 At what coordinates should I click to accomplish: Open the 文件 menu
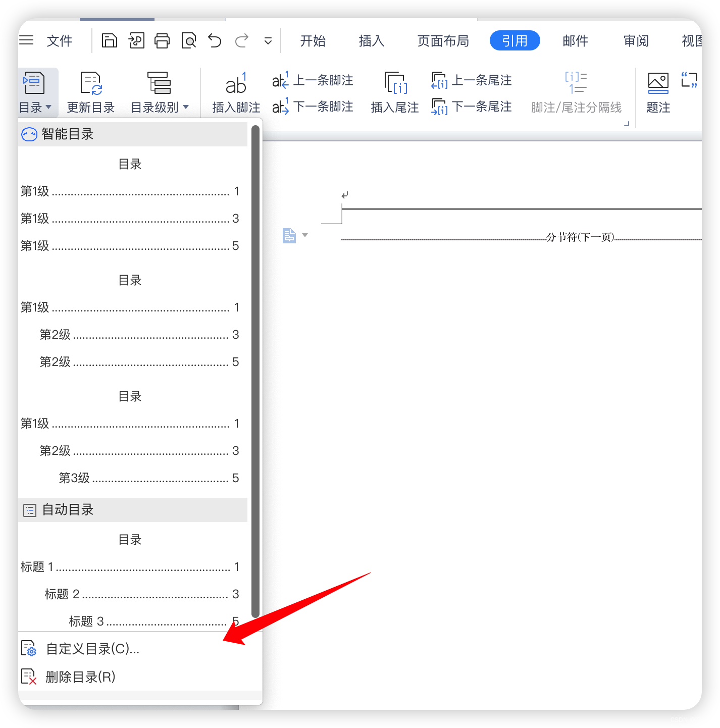[x=60, y=41]
